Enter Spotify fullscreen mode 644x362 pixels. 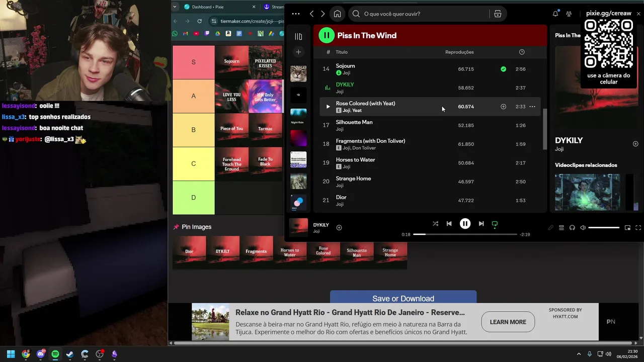tap(638, 228)
